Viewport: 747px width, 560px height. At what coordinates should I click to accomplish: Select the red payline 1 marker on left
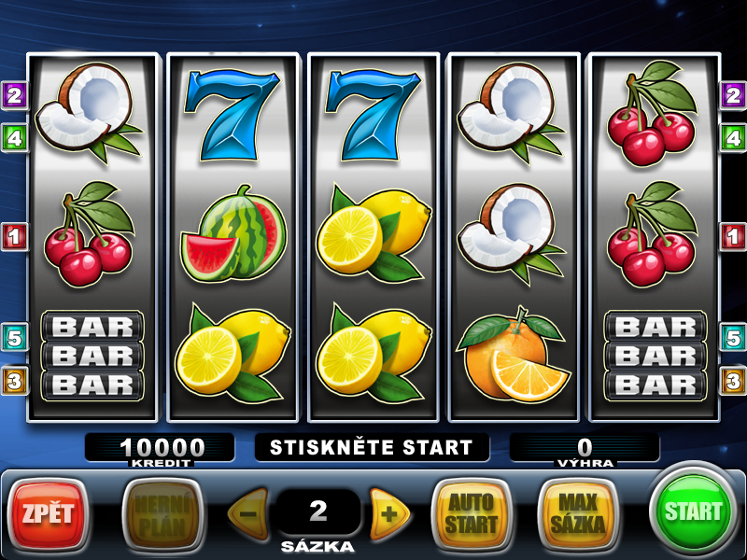pos(14,236)
